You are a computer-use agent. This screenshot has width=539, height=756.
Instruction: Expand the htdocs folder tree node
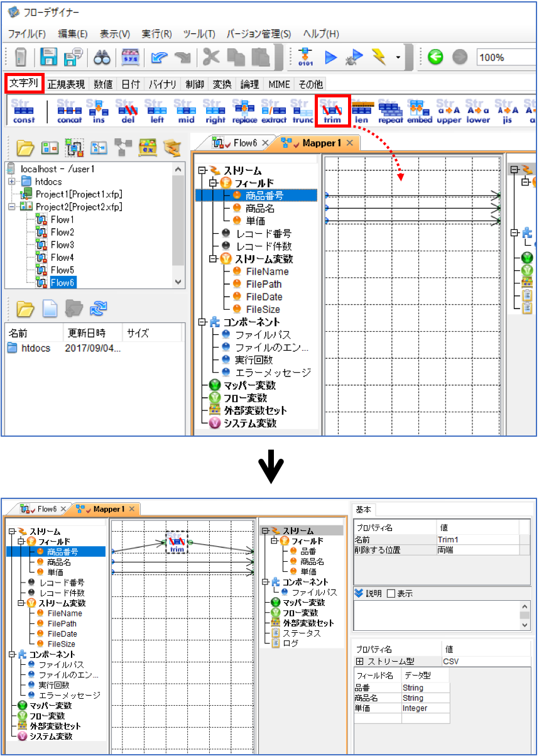12,182
